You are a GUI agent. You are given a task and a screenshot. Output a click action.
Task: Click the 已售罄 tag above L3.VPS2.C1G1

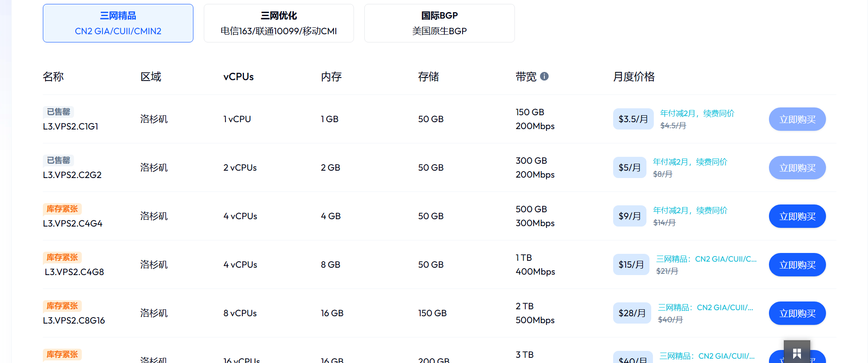point(58,112)
